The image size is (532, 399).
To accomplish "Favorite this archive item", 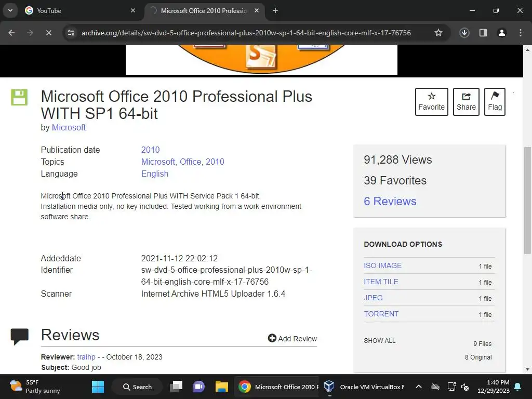I will click(x=432, y=102).
